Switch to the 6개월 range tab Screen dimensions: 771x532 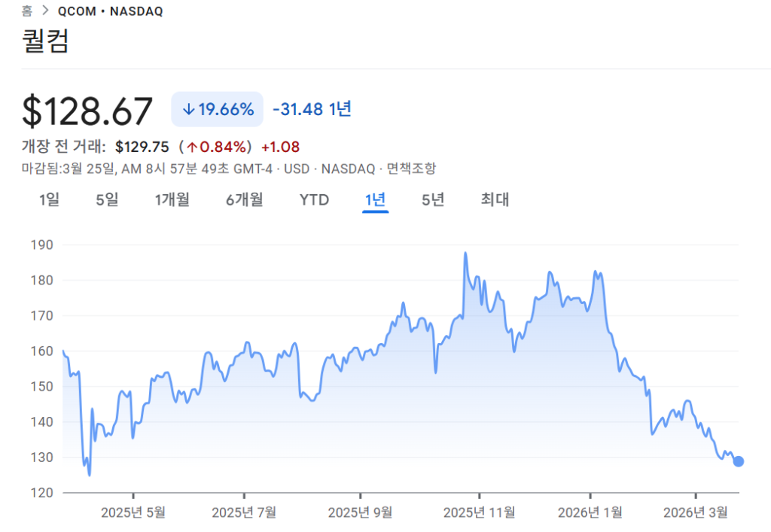pos(245,199)
